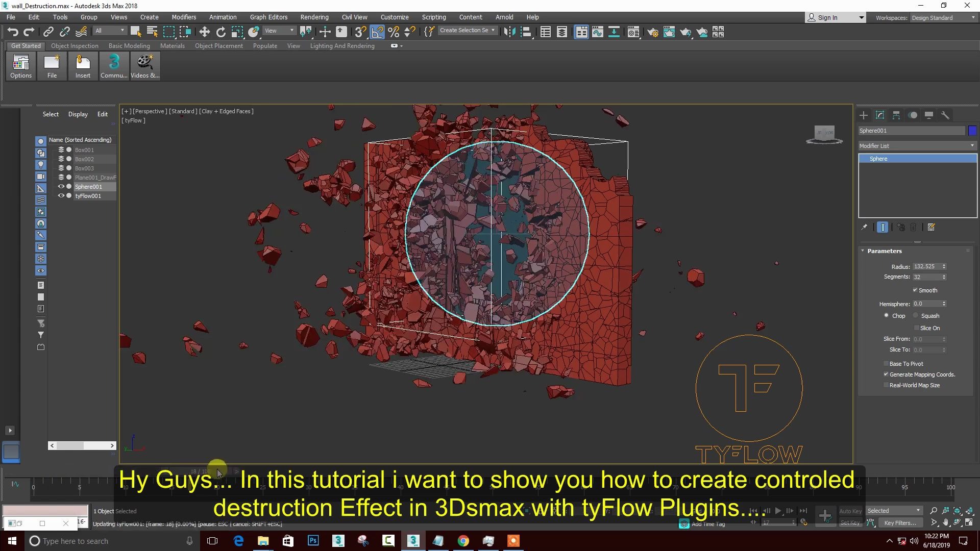Viewport: 980px width, 551px height.
Task: Click the blue object color swatch
Action: 972,131
